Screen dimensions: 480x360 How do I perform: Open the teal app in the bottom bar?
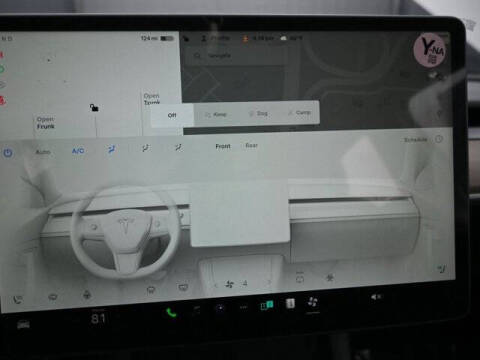click(x=267, y=305)
